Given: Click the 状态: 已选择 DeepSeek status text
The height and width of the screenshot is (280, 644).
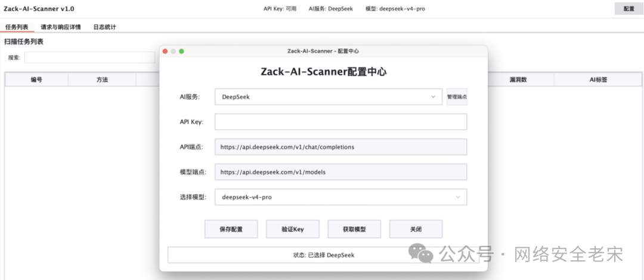Looking at the screenshot, I should [x=324, y=255].
